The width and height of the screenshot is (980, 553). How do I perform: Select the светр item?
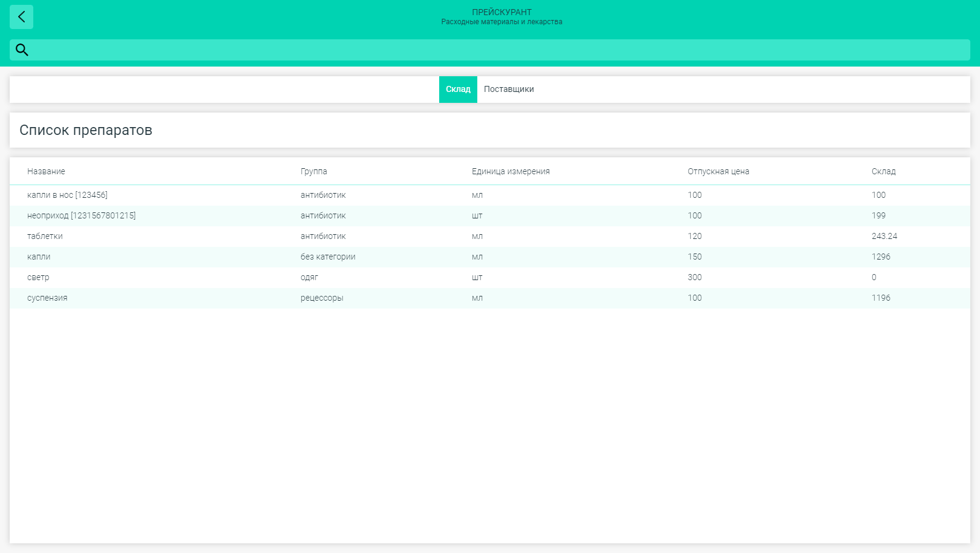pyautogui.click(x=490, y=277)
